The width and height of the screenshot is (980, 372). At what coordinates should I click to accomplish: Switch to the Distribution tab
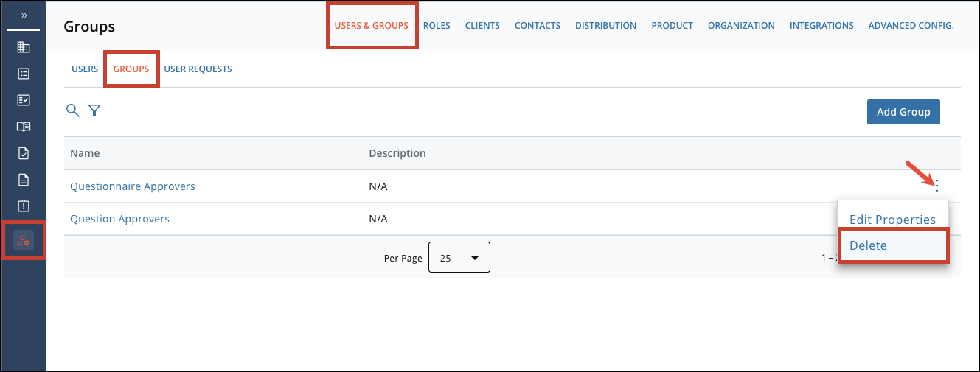click(605, 25)
